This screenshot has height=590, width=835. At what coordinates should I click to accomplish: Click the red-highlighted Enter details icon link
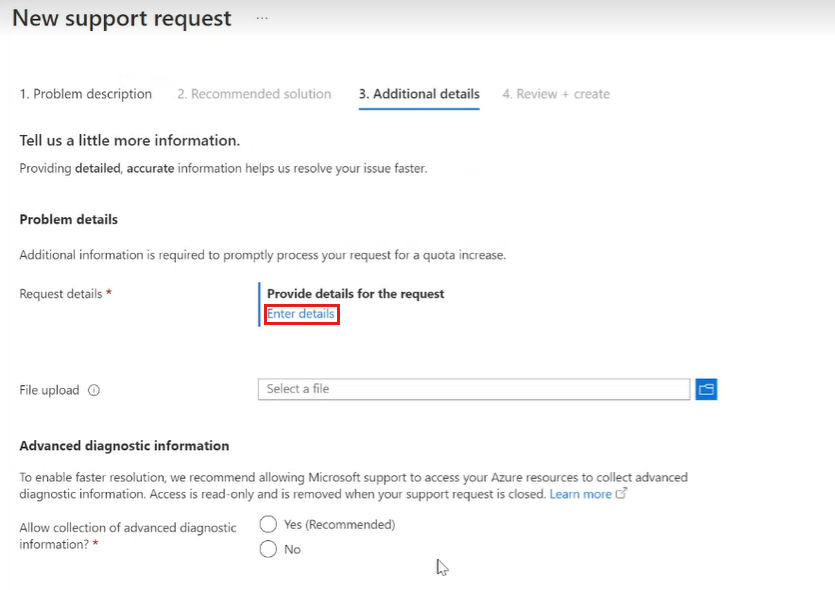click(x=300, y=314)
